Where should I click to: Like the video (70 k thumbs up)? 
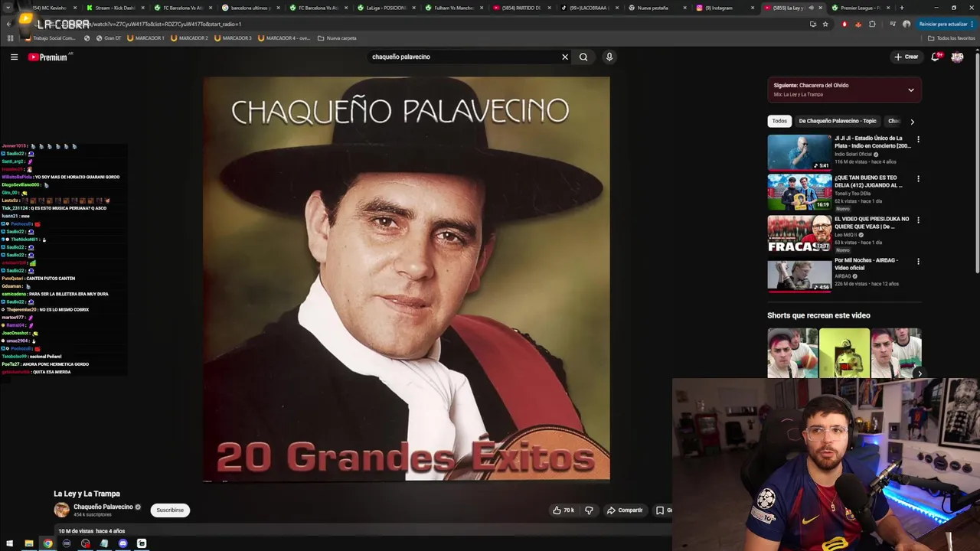coord(563,510)
